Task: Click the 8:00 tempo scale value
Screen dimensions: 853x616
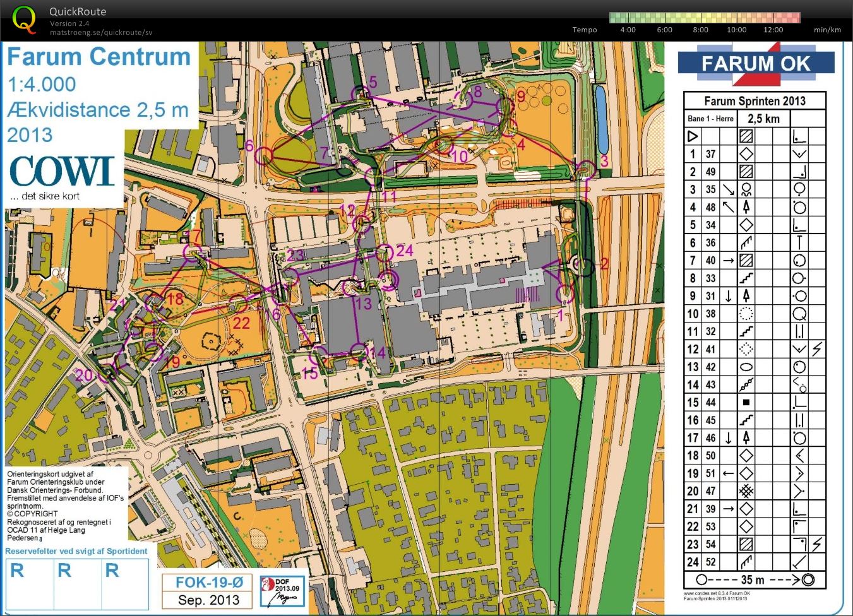Action: [701, 30]
